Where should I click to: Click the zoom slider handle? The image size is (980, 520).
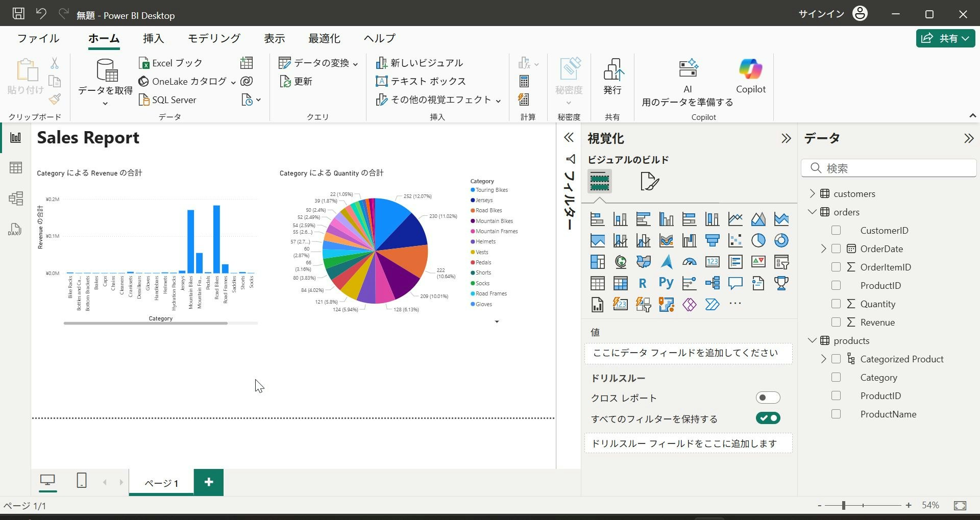pos(843,505)
